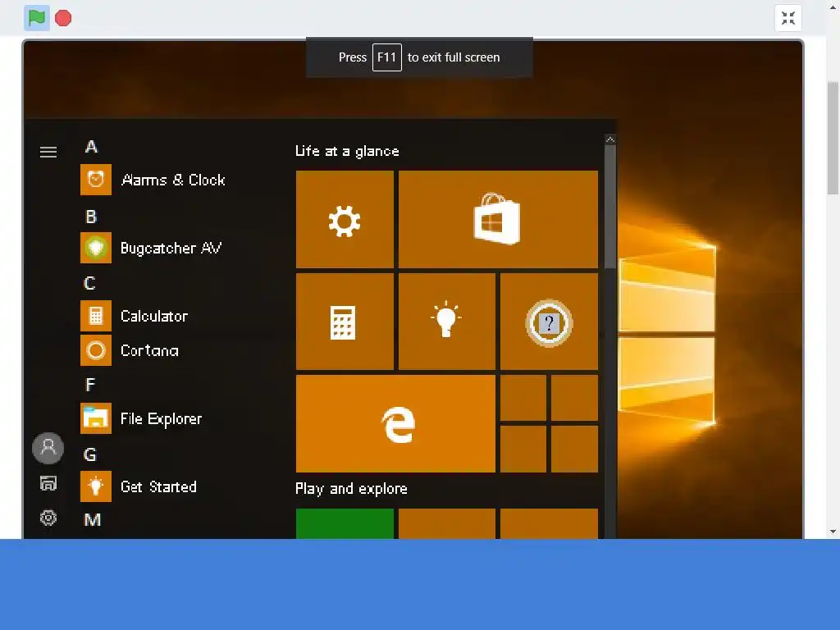Click the red stop sign button
The width and height of the screenshot is (840, 630).
click(63, 18)
